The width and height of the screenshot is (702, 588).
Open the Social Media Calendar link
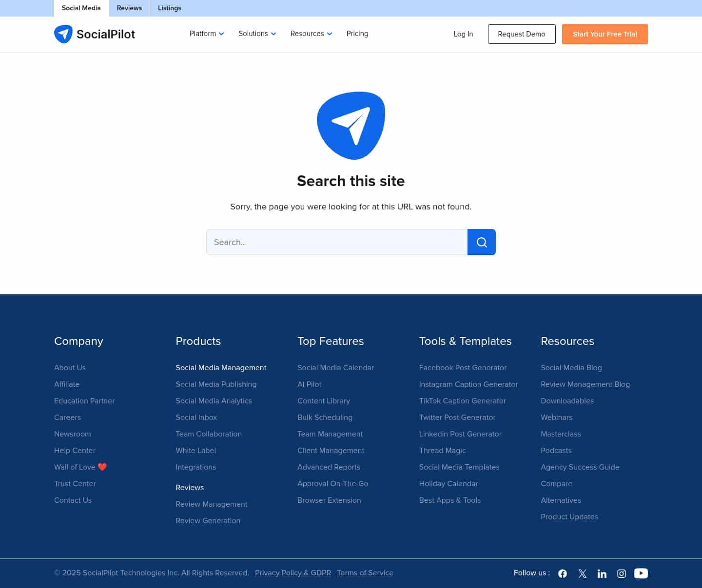335,368
